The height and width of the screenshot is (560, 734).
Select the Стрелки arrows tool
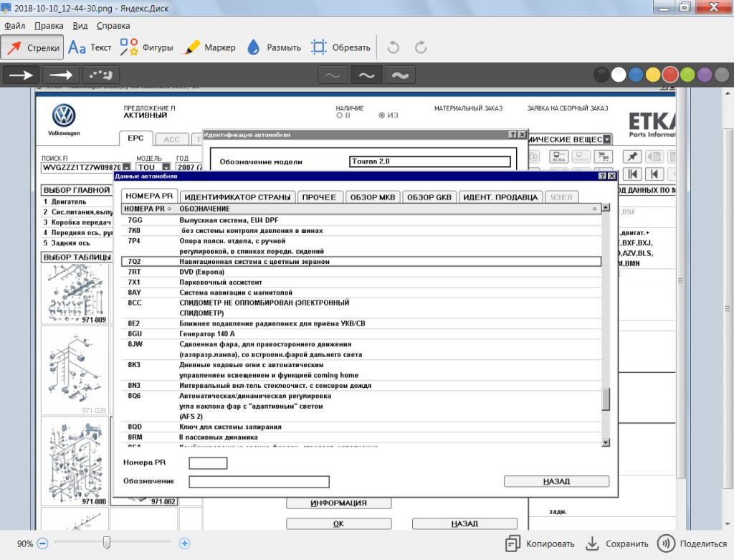tap(32, 48)
